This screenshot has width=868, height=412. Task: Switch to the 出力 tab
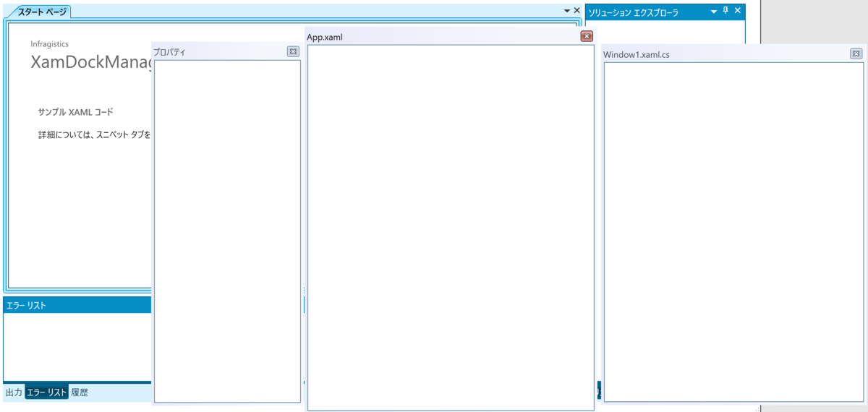14,392
